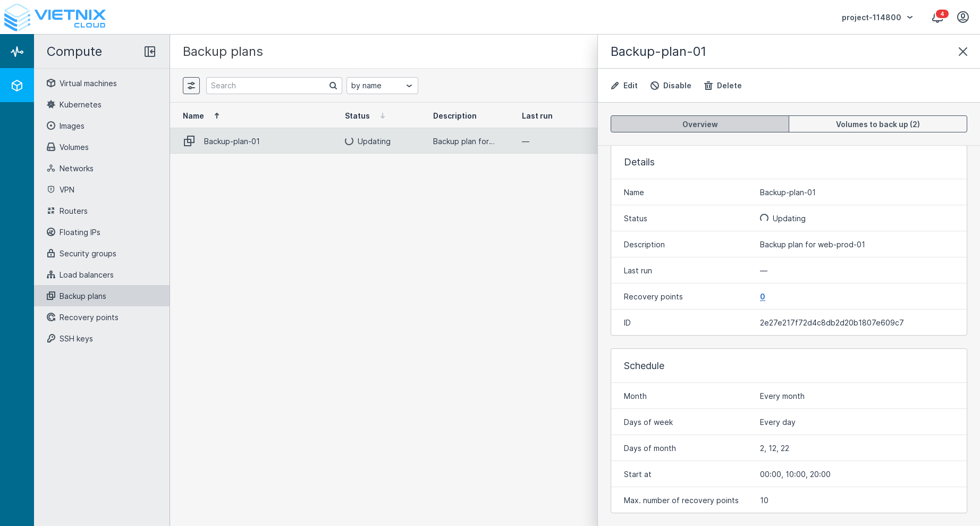Open the user account menu

coord(962,16)
